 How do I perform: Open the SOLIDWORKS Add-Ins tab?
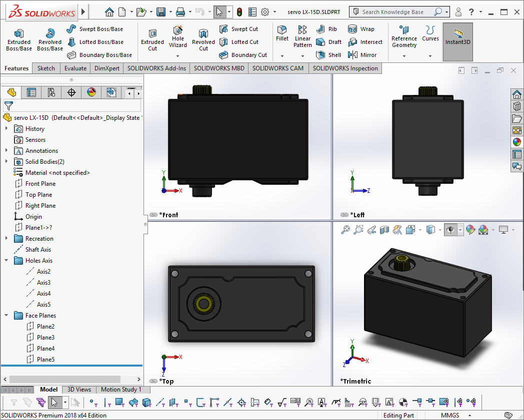coord(156,68)
